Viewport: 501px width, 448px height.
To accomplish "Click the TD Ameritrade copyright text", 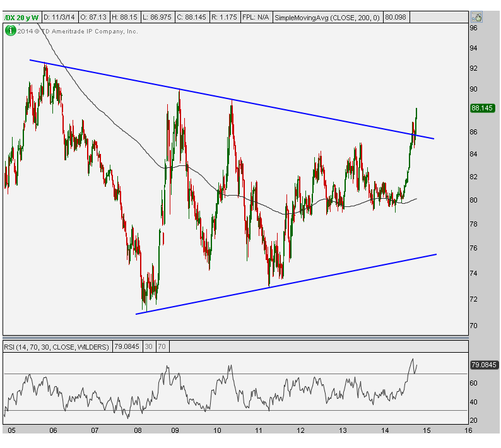I will (x=78, y=32).
